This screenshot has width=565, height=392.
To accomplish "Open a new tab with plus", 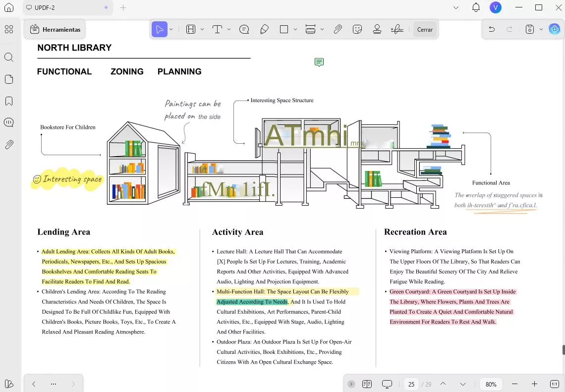I will point(123,7).
